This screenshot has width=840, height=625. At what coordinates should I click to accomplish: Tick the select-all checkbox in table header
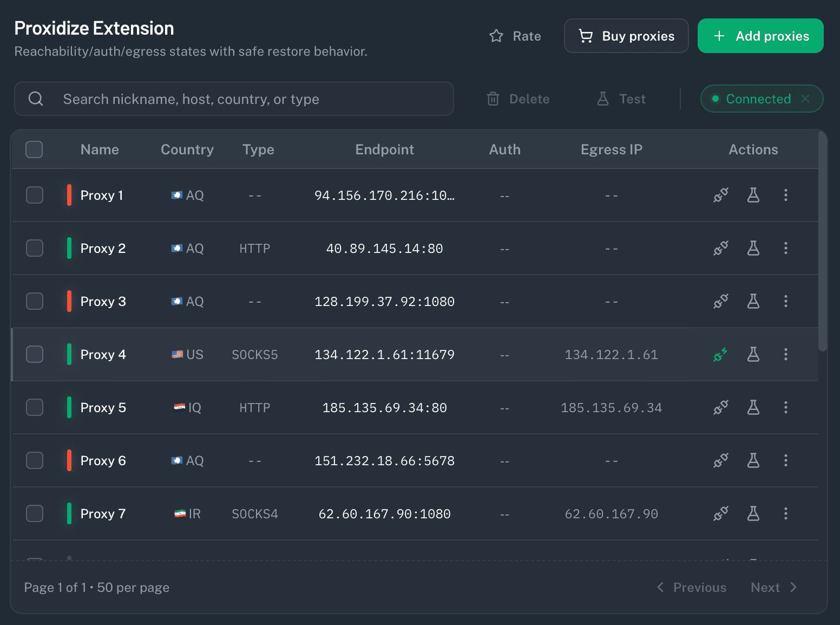pos(34,149)
